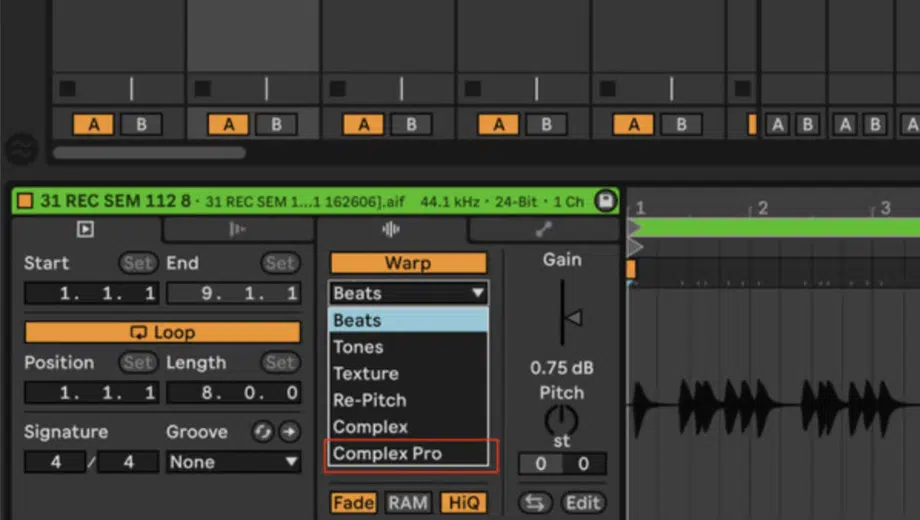Viewport: 920px width, 520px height.
Task: Click the Signature numerator field
Action: (x=55, y=462)
